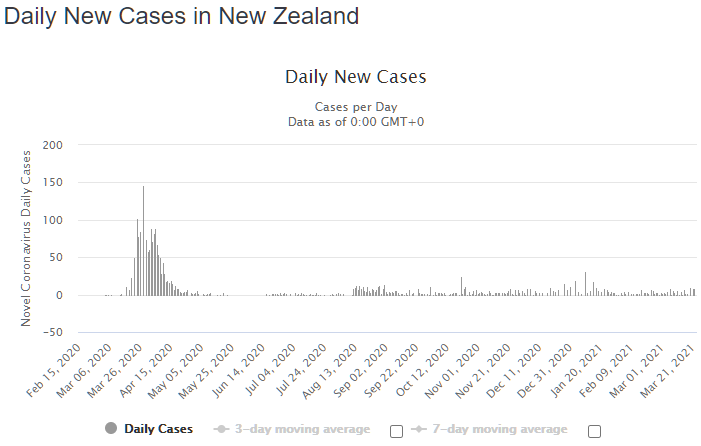Click the 200 value on the y-axis
The height and width of the screenshot is (446, 701).
point(54,145)
